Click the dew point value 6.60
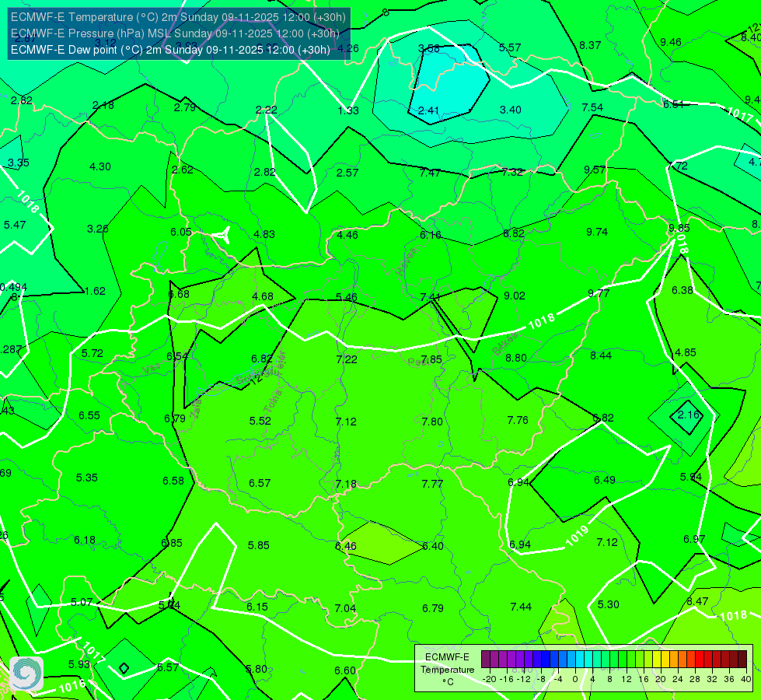 (x=345, y=671)
